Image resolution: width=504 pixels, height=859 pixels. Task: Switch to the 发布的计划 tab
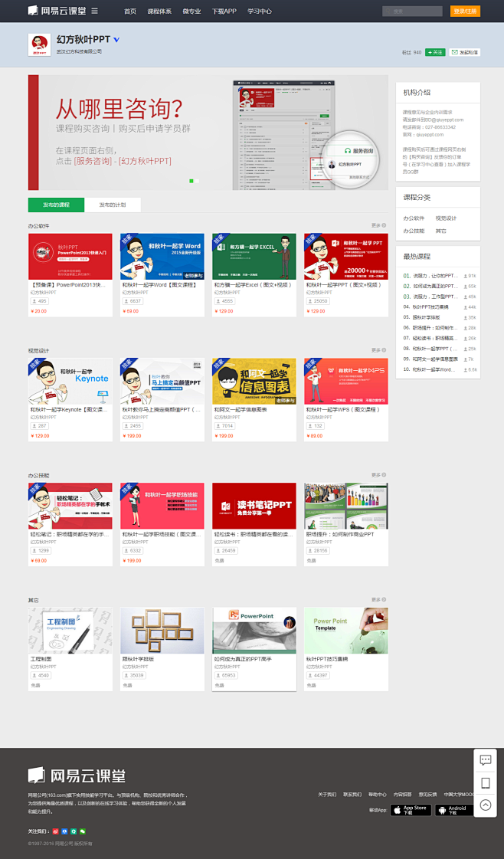(113, 205)
